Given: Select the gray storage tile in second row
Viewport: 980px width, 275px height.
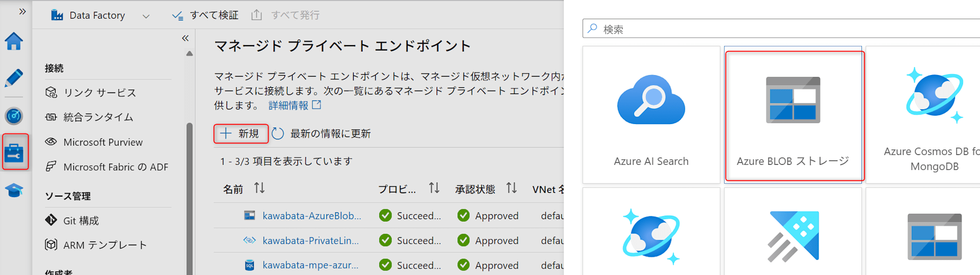Looking at the screenshot, I should [923, 231].
